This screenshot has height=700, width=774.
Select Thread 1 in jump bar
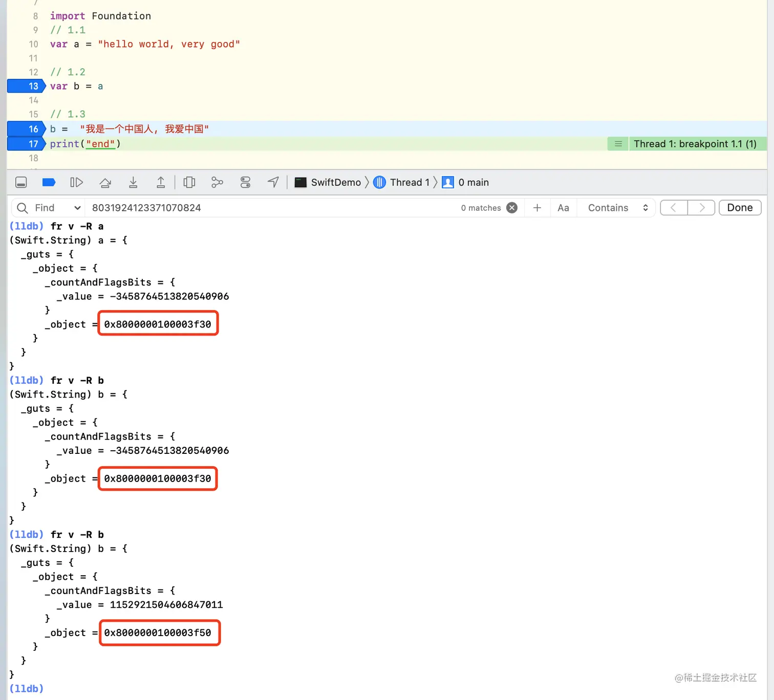coord(402,182)
